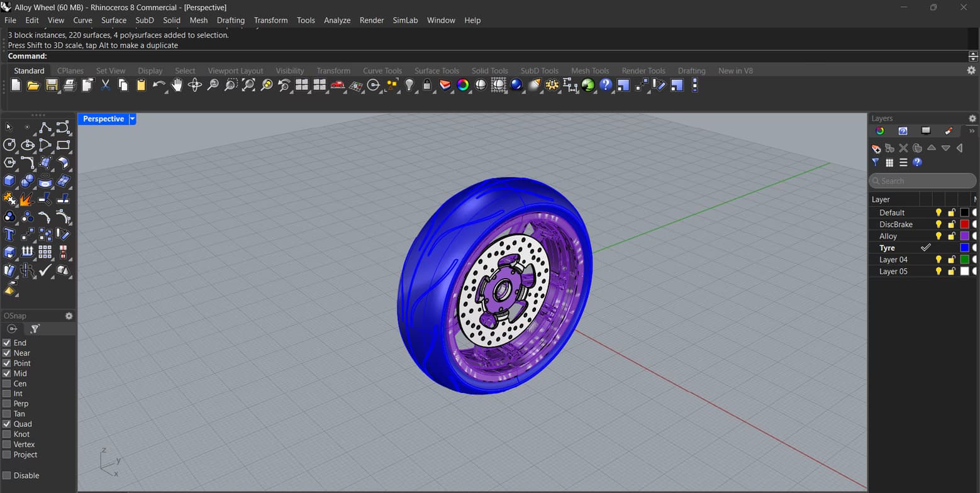Click the Text object tool
The height and width of the screenshot is (493, 980).
(9, 235)
